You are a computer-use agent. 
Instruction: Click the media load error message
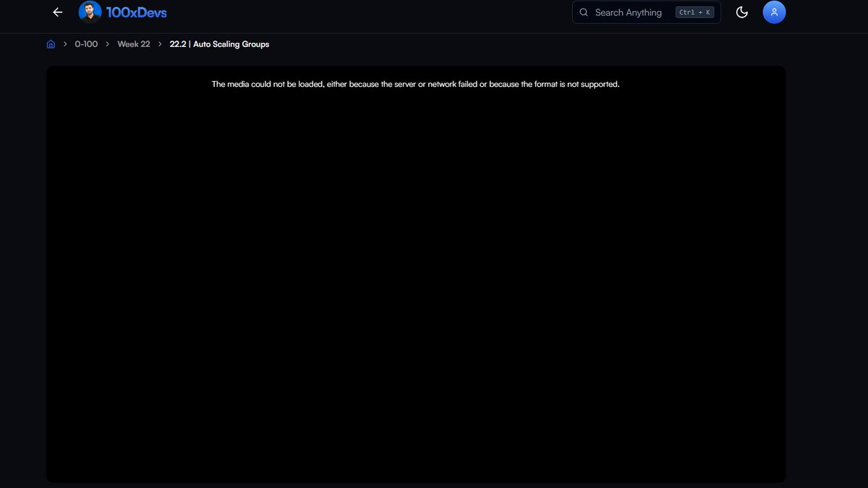click(416, 84)
